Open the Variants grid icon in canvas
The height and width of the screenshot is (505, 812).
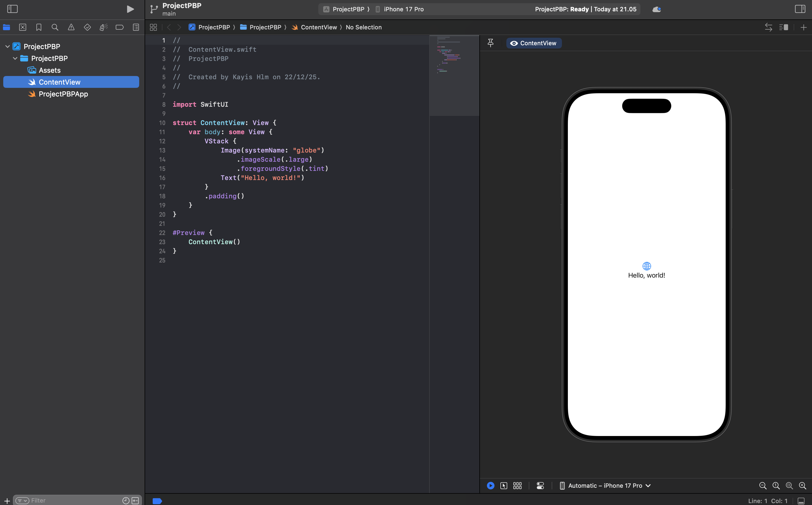(517, 486)
